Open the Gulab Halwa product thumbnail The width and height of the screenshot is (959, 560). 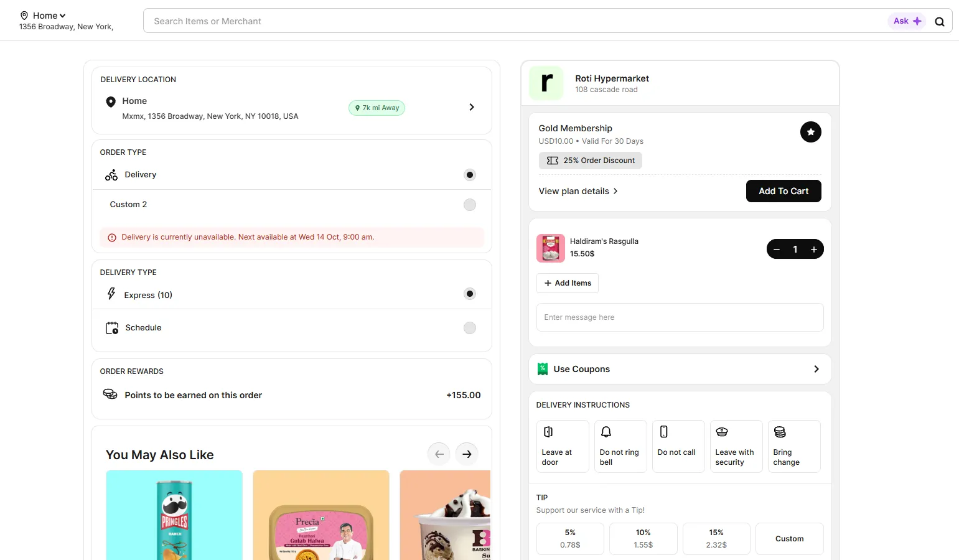[x=321, y=515]
